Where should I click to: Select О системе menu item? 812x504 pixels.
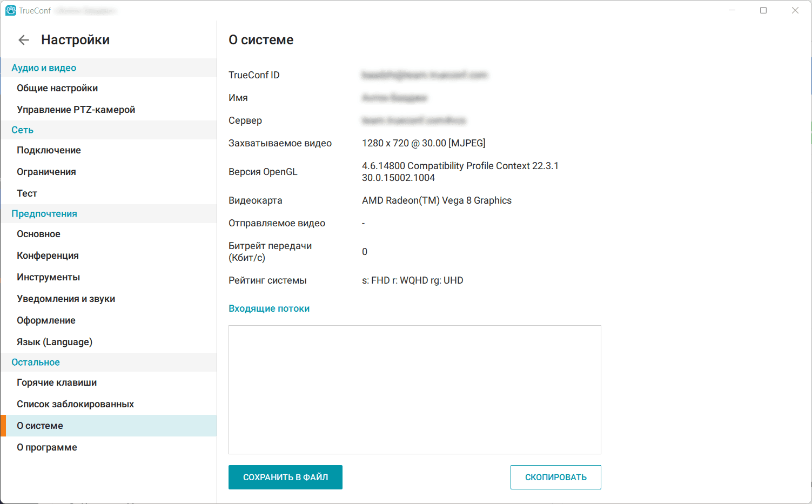coord(109,426)
